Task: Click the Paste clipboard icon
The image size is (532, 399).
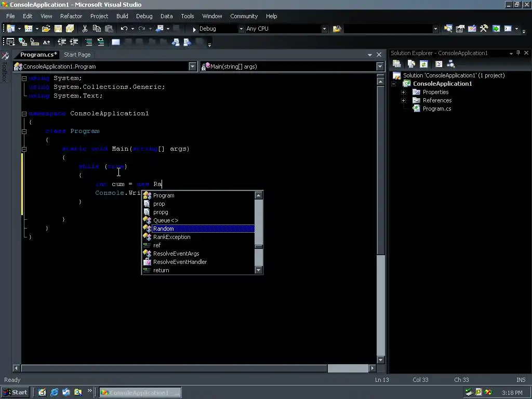Action: [x=109, y=29]
